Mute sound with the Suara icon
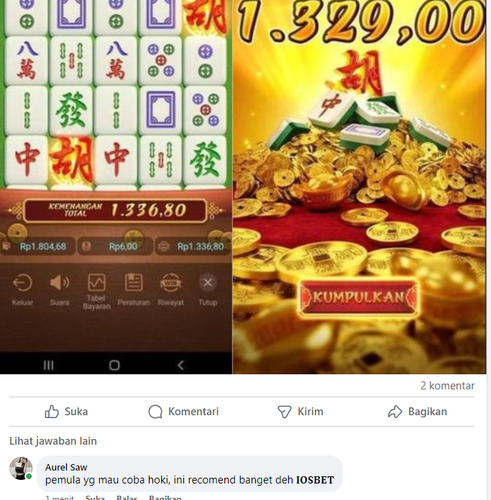The height and width of the screenshot is (500, 491). pyautogui.click(x=59, y=289)
